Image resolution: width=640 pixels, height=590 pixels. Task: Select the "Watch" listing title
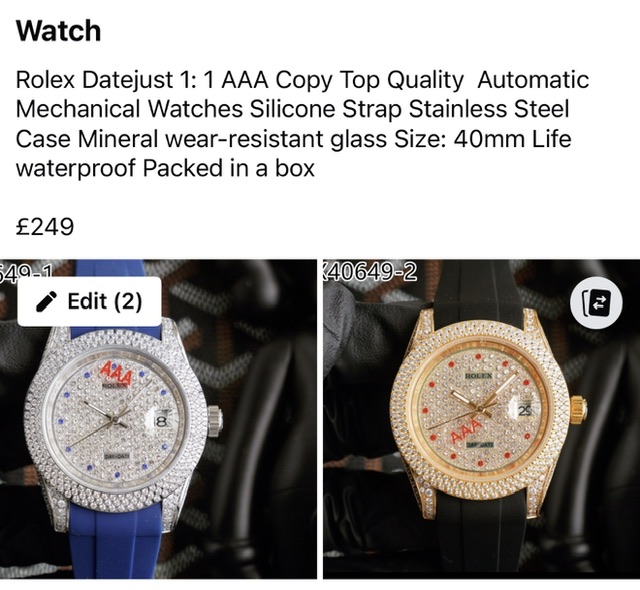pyautogui.click(x=58, y=31)
